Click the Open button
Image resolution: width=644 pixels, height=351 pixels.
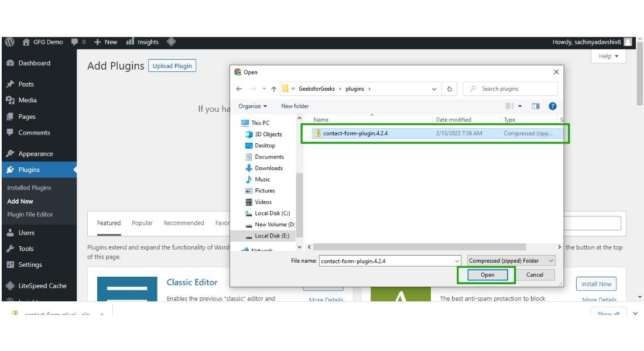click(487, 274)
